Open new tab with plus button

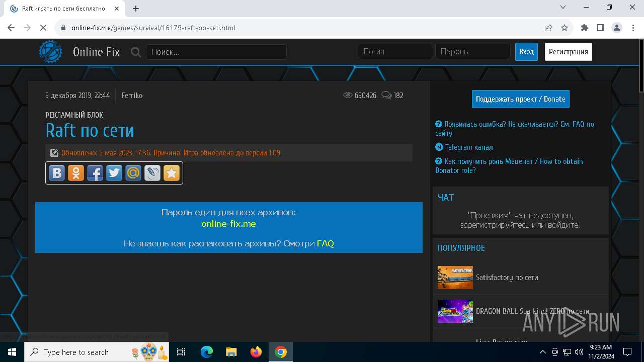pyautogui.click(x=136, y=9)
